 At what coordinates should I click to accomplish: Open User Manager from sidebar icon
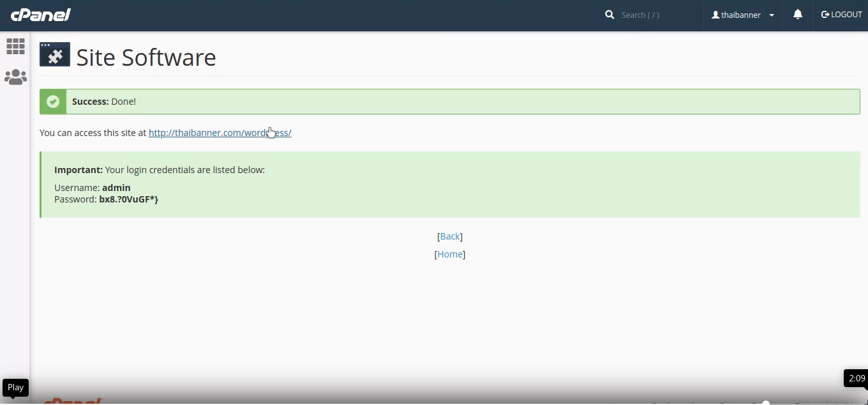[x=15, y=77]
